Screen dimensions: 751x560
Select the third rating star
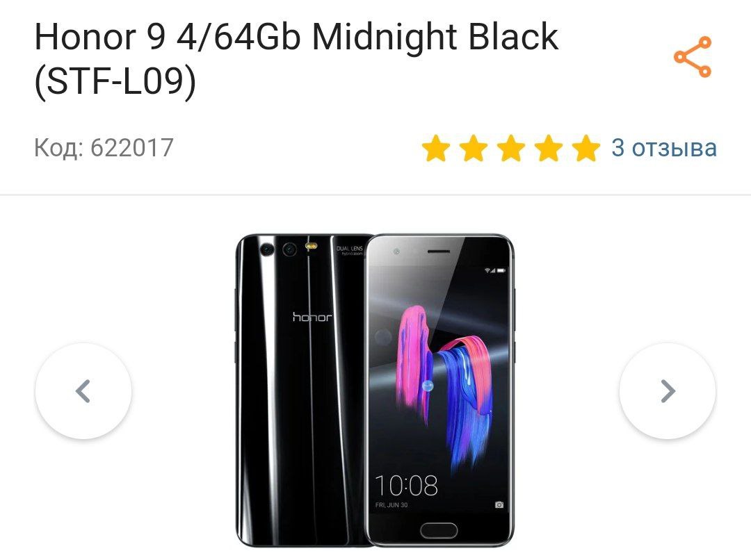click(x=511, y=148)
